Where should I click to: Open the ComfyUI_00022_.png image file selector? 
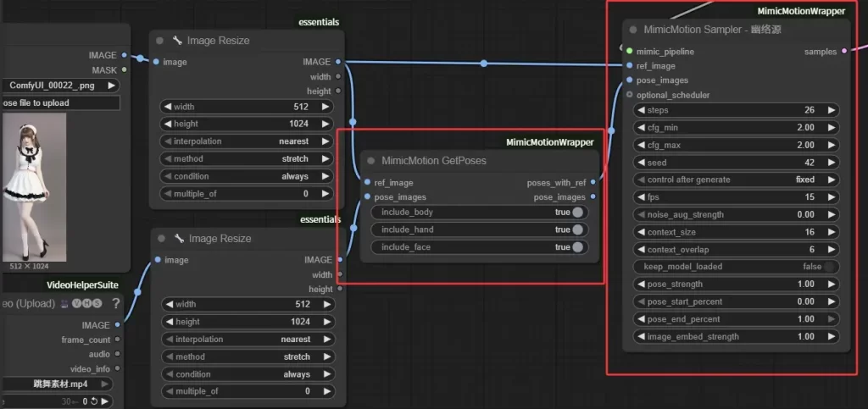tap(59, 86)
